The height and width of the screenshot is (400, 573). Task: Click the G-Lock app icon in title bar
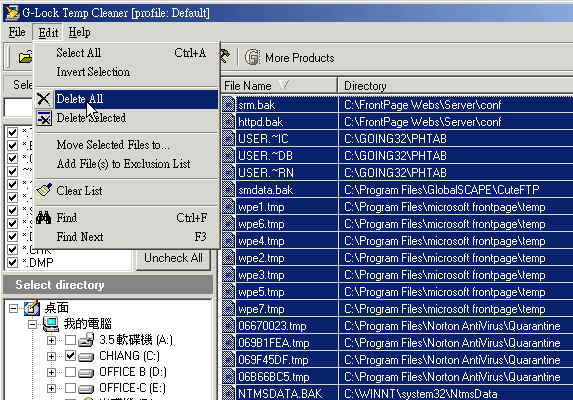pos(12,13)
